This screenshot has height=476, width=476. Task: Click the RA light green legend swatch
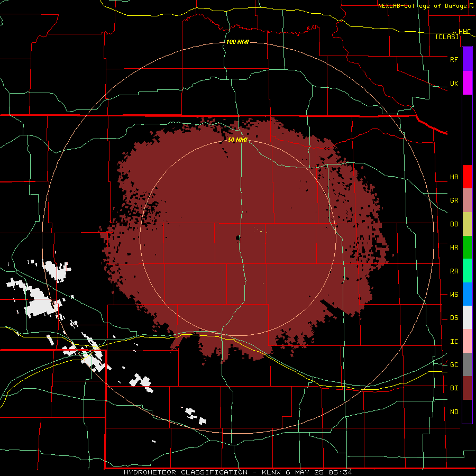[x=467, y=271]
